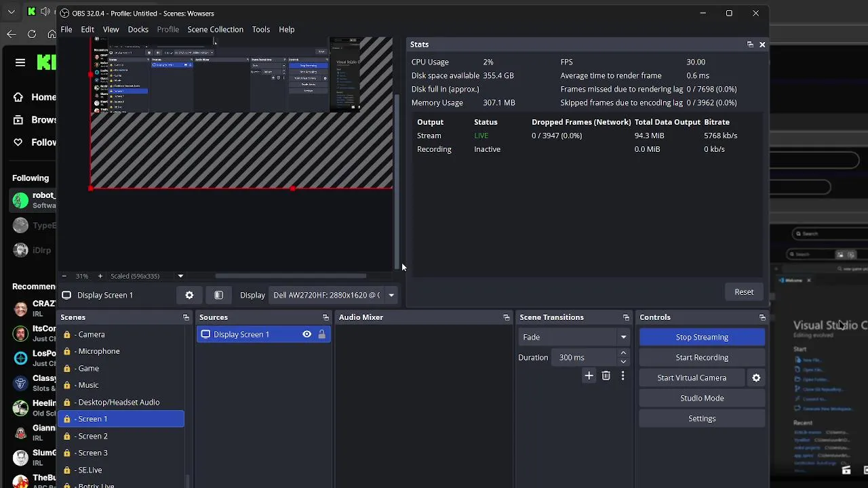Undock the Scenes panel

tap(186, 317)
